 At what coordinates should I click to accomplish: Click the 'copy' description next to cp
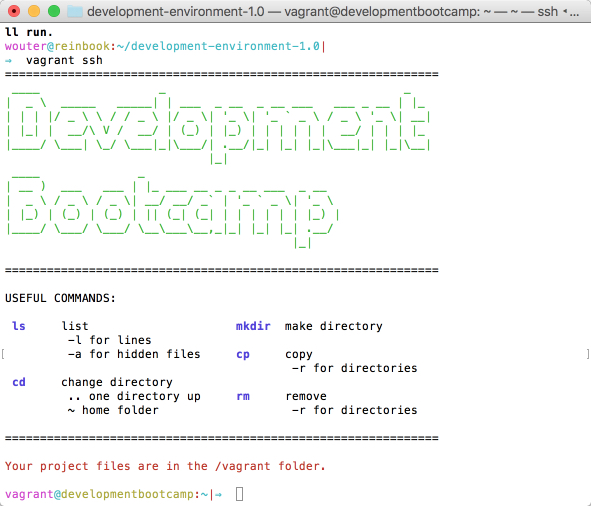pos(299,354)
